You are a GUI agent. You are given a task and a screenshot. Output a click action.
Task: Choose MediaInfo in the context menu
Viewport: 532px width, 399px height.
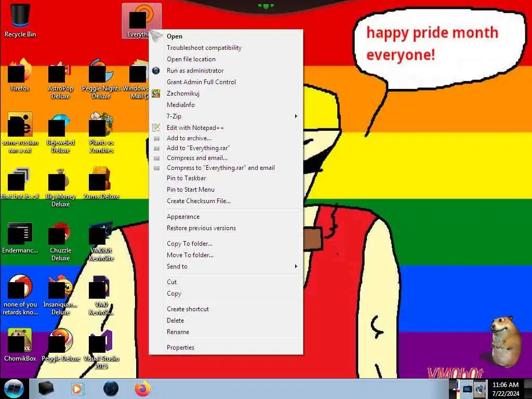click(x=226, y=105)
